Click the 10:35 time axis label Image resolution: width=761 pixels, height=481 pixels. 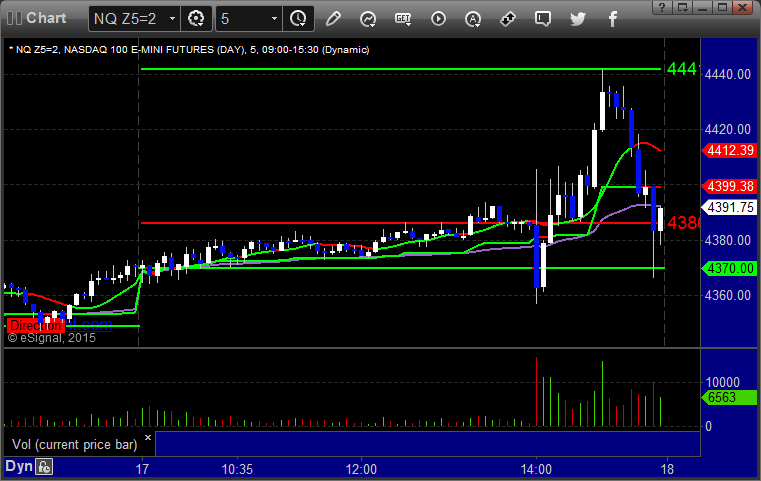pyautogui.click(x=237, y=469)
